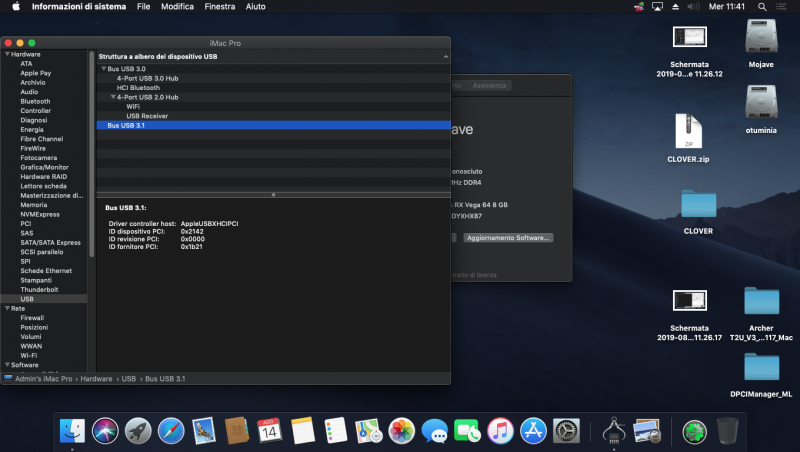The height and width of the screenshot is (452, 800).
Task: Select USB Receiver in the device tree
Action: (x=147, y=116)
